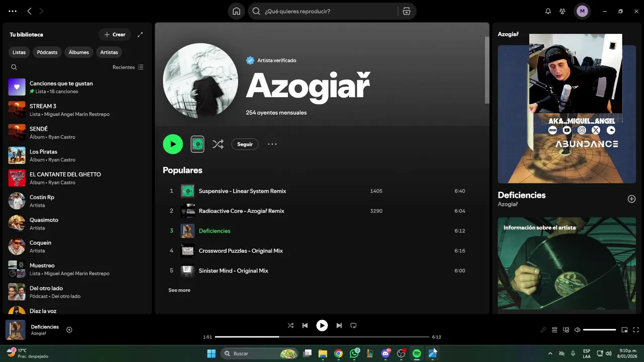Open the Spotify three-dots main menu

(x=13, y=11)
